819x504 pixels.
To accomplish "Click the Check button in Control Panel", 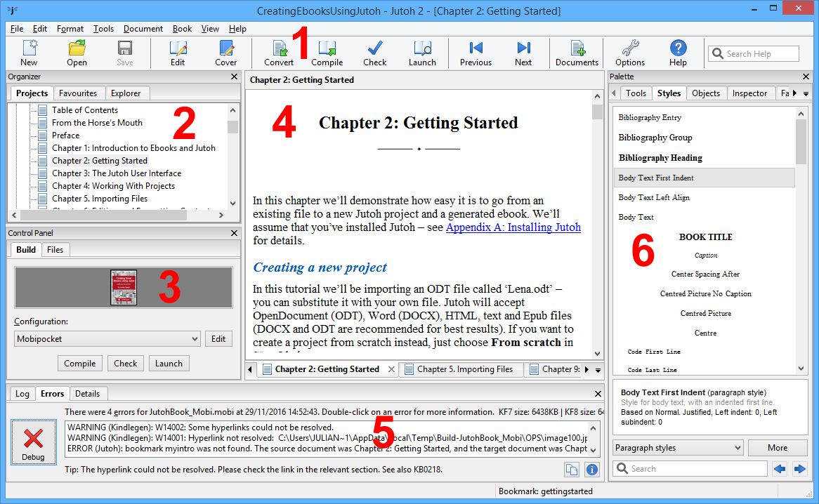I will tap(125, 364).
